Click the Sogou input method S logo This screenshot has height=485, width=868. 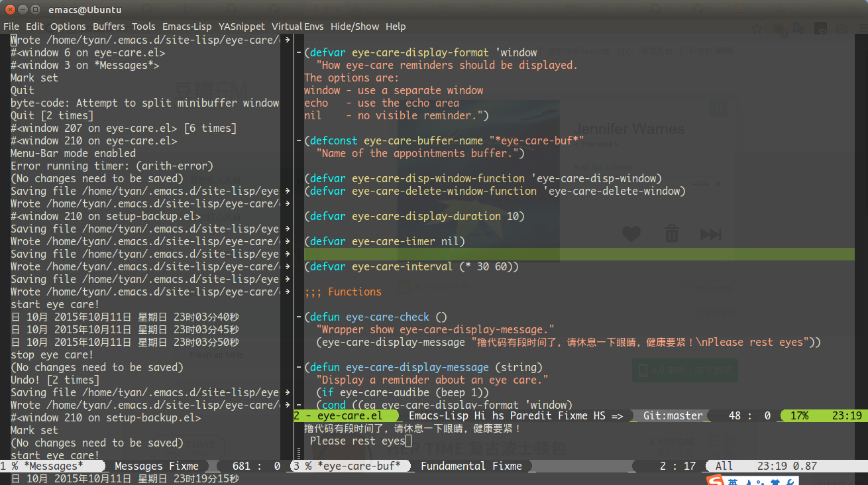[x=714, y=481]
